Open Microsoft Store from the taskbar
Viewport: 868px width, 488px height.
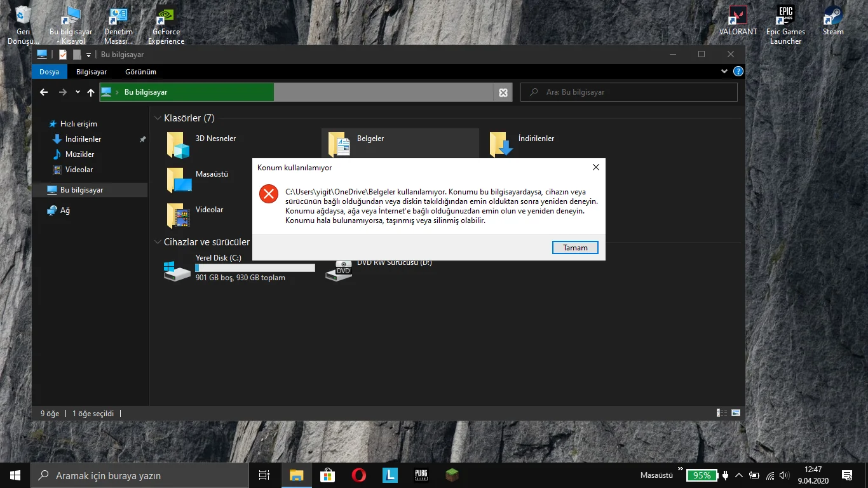(x=328, y=475)
